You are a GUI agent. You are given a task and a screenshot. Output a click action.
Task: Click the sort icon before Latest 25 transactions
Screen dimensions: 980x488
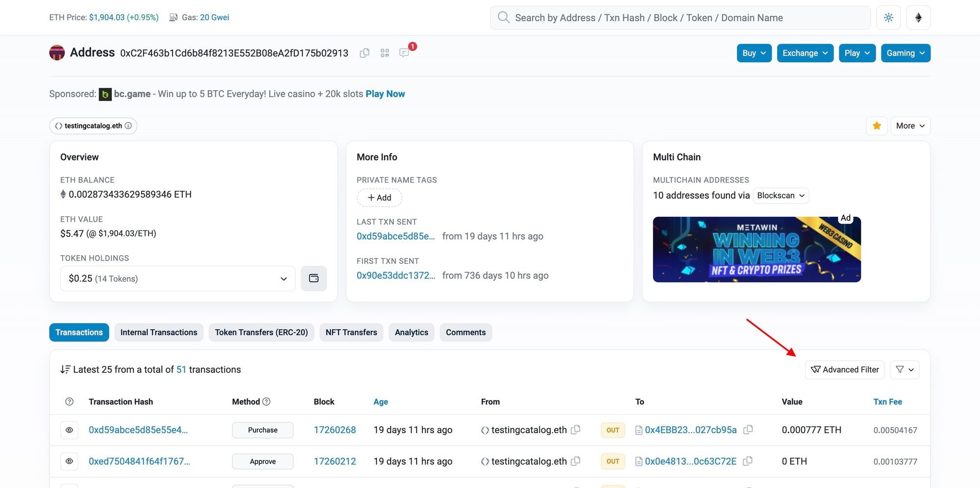[65, 369]
